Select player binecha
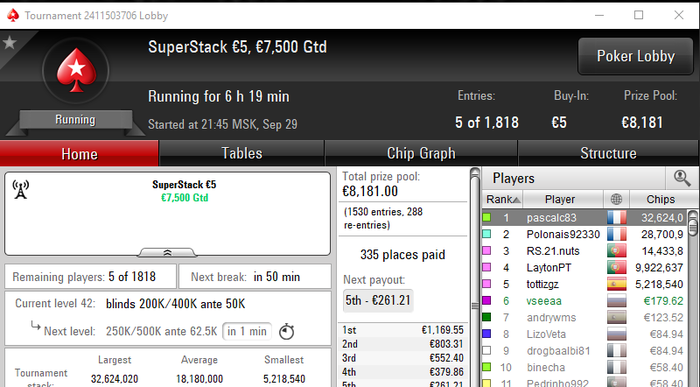The image size is (700, 387). click(x=585, y=367)
